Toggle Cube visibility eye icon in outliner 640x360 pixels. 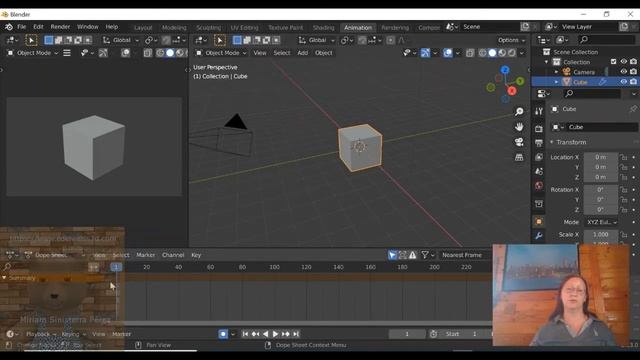pos(624,82)
